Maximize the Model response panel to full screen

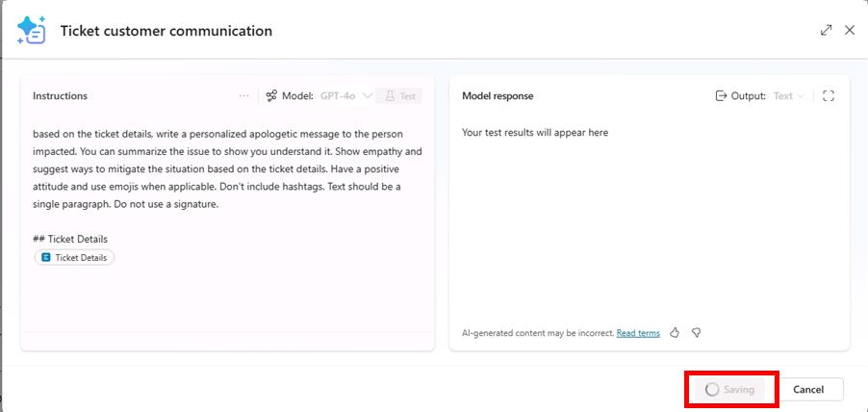(829, 95)
